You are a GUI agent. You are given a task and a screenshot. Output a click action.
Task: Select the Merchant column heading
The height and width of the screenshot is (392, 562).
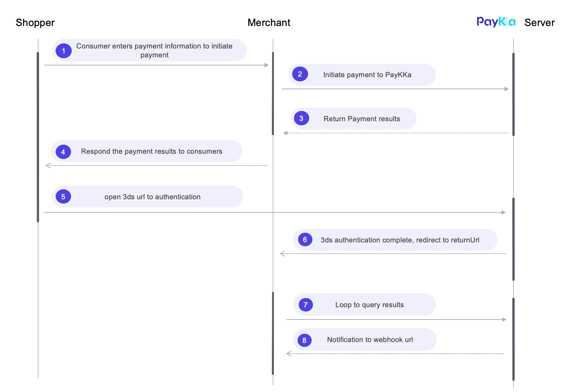tap(269, 22)
